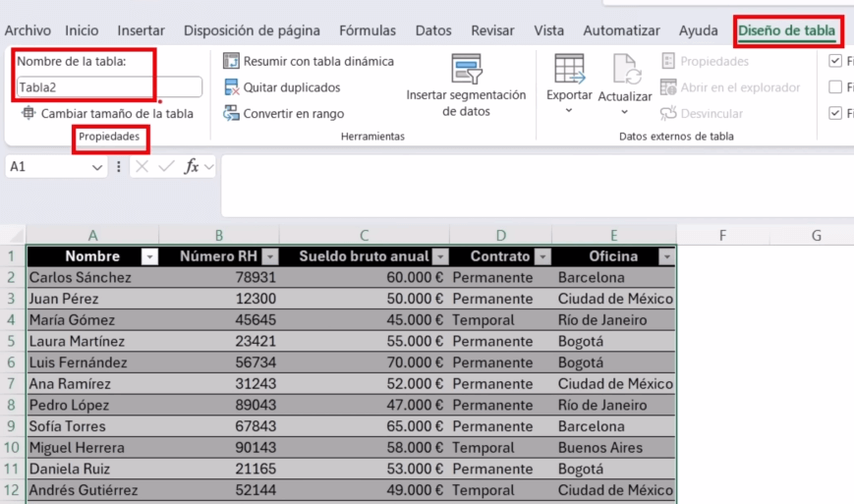Switch to the Insertar tab
Screen dimensions: 854x504
[x=142, y=30]
